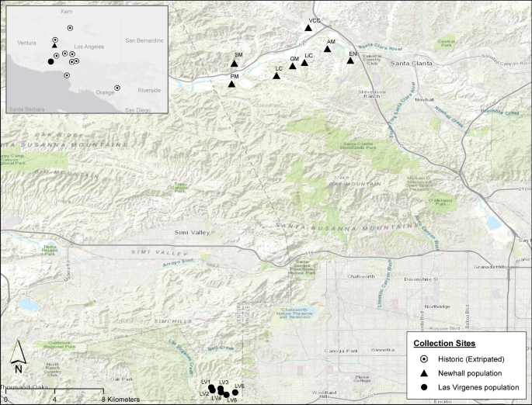The height and width of the screenshot is (405, 532).
Task: Click the EN triangle site marker
Action: point(350,61)
